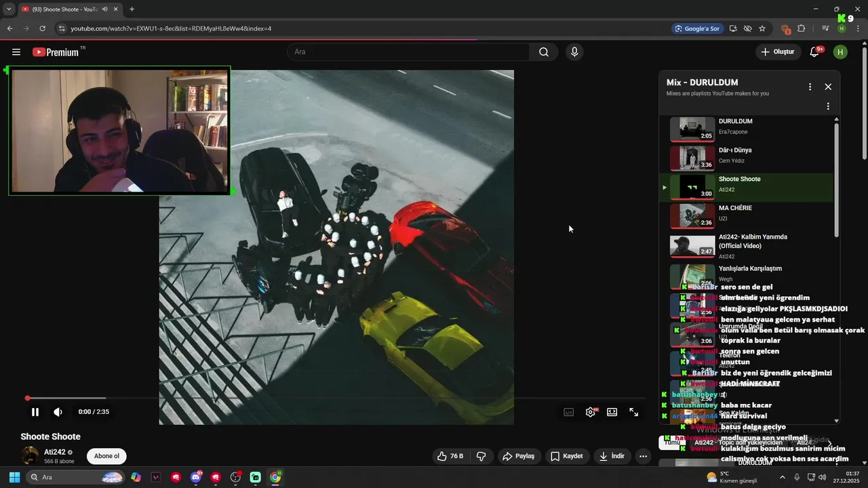Open Windows Start menu
This screenshot has width=868, height=488.
pyautogui.click(x=14, y=477)
